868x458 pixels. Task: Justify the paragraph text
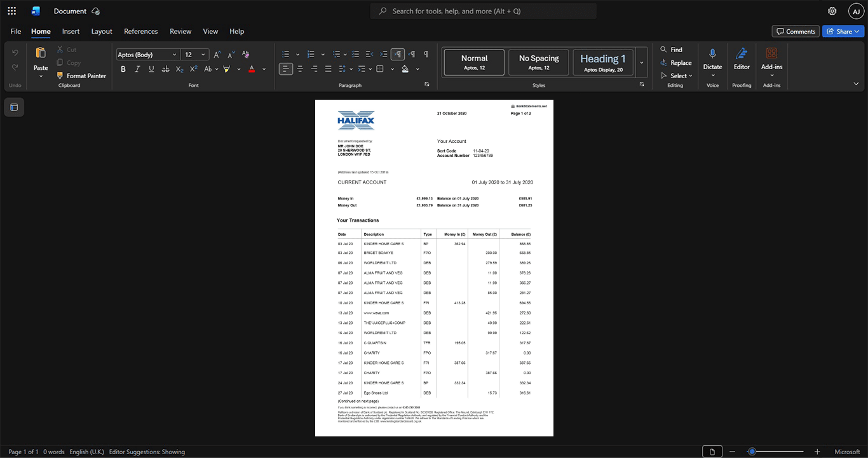click(328, 69)
